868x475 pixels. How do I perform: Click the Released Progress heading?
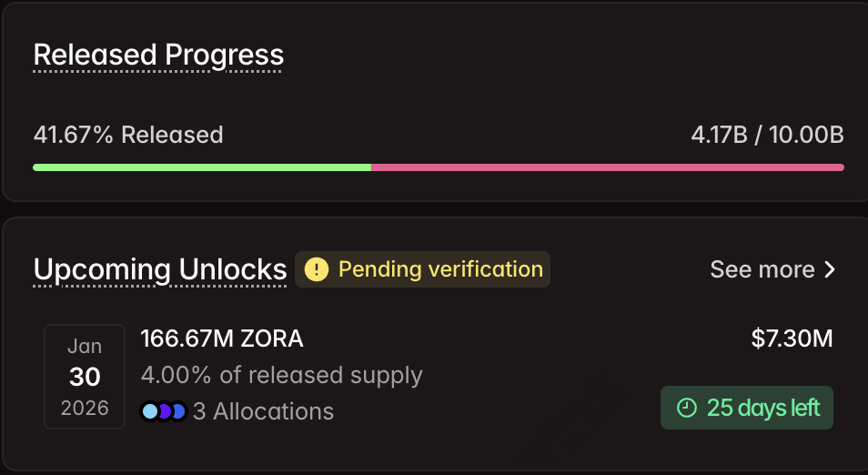click(158, 56)
